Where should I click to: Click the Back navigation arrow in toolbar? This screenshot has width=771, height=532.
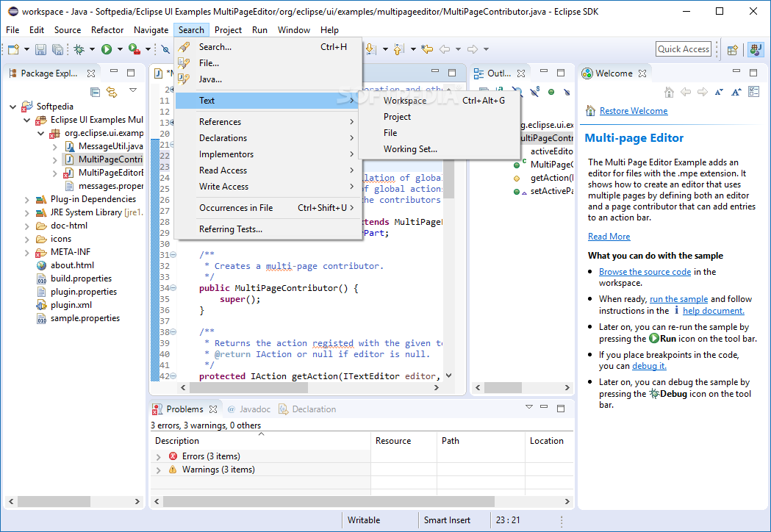[445, 49]
